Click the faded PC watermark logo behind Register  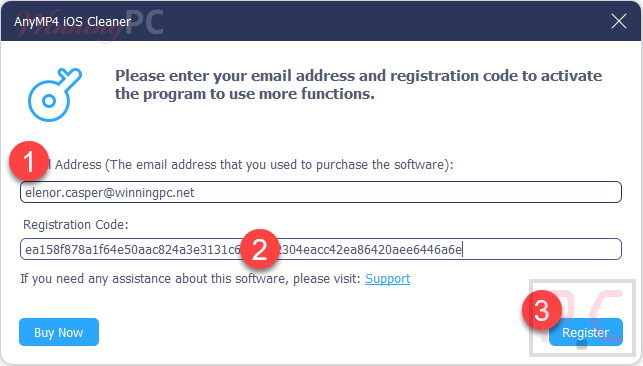(582, 318)
